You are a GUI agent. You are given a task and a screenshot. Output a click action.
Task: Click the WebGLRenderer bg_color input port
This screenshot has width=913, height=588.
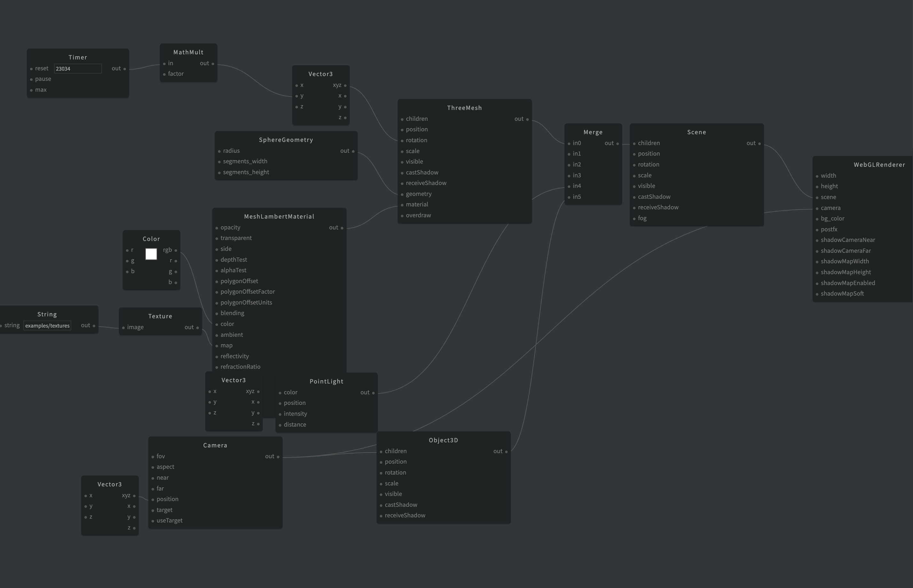[817, 219]
